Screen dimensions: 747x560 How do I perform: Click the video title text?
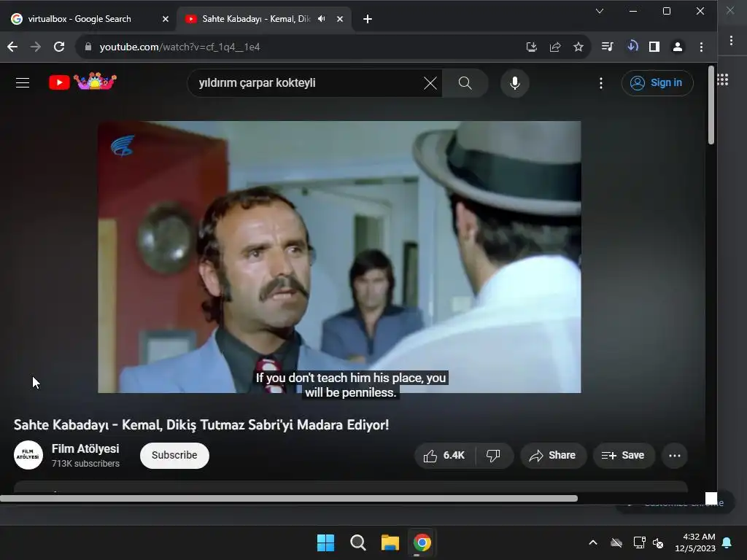pyautogui.click(x=201, y=425)
